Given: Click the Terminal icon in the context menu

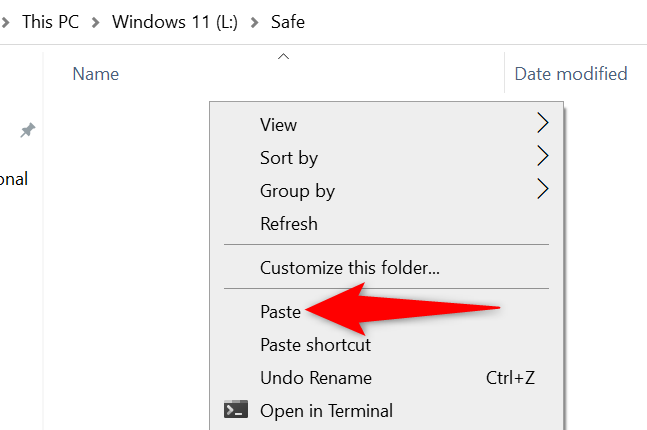Looking at the screenshot, I should pyautogui.click(x=235, y=410).
